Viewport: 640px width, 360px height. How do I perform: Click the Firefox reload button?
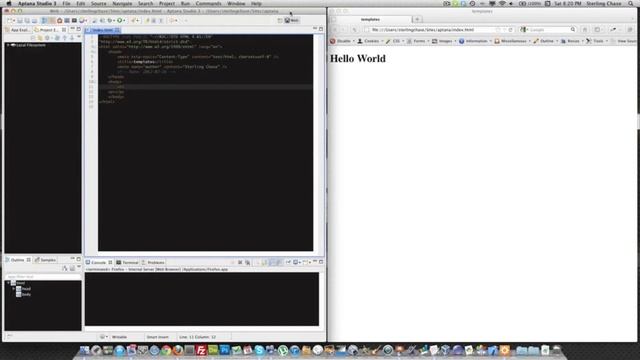pyautogui.click(x=510, y=30)
